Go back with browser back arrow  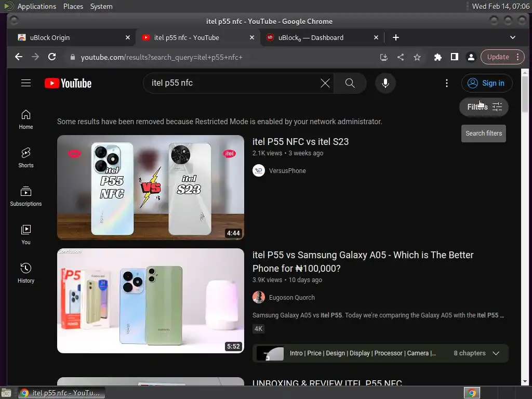pyautogui.click(x=19, y=57)
